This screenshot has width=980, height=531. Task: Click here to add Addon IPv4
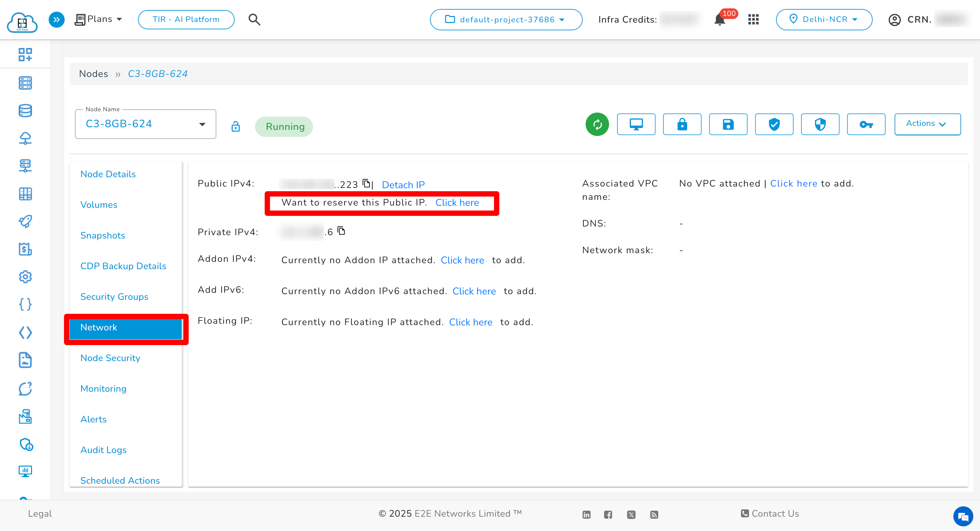pyautogui.click(x=463, y=261)
